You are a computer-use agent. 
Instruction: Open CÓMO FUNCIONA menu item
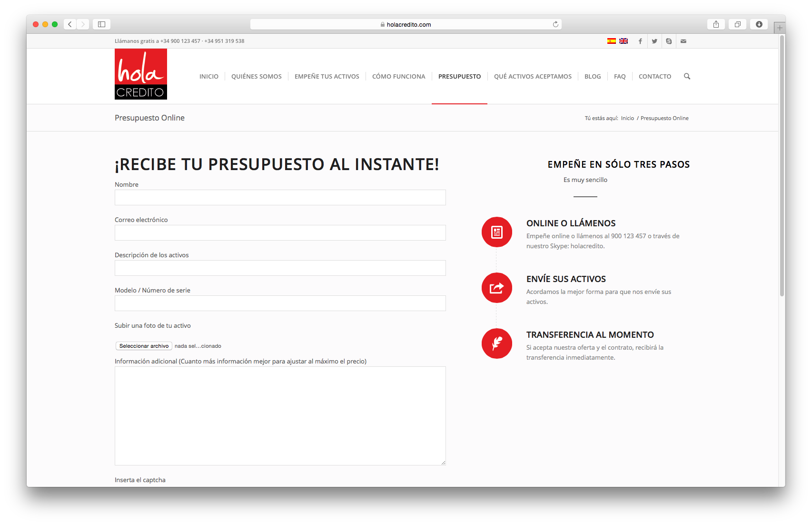[x=399, y=76]
